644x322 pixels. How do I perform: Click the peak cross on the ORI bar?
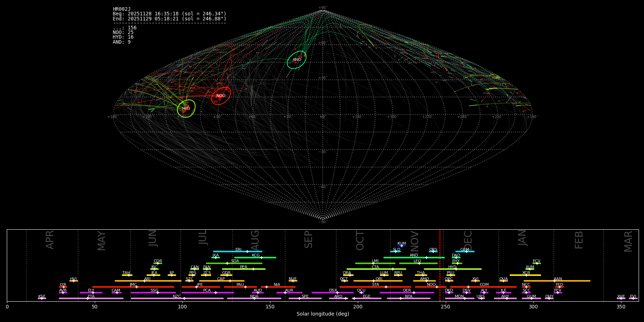coord(374,281)
